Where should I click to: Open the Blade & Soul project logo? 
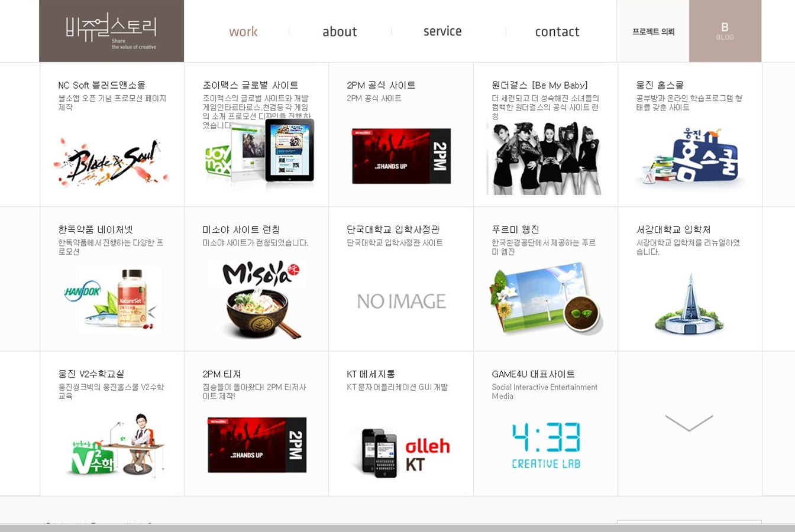coord(111,162)
